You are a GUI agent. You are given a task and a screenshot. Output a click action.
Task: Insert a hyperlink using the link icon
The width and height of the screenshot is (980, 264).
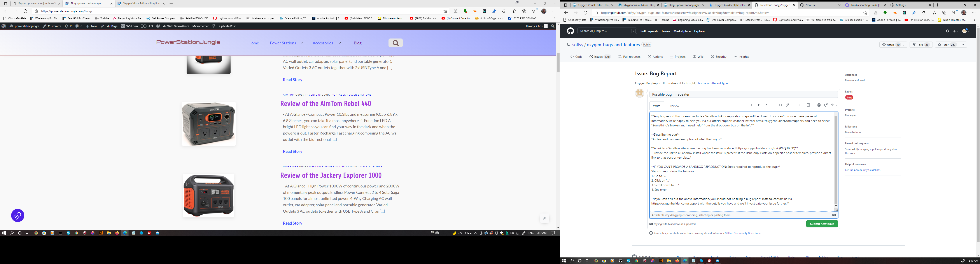(787, 105)
